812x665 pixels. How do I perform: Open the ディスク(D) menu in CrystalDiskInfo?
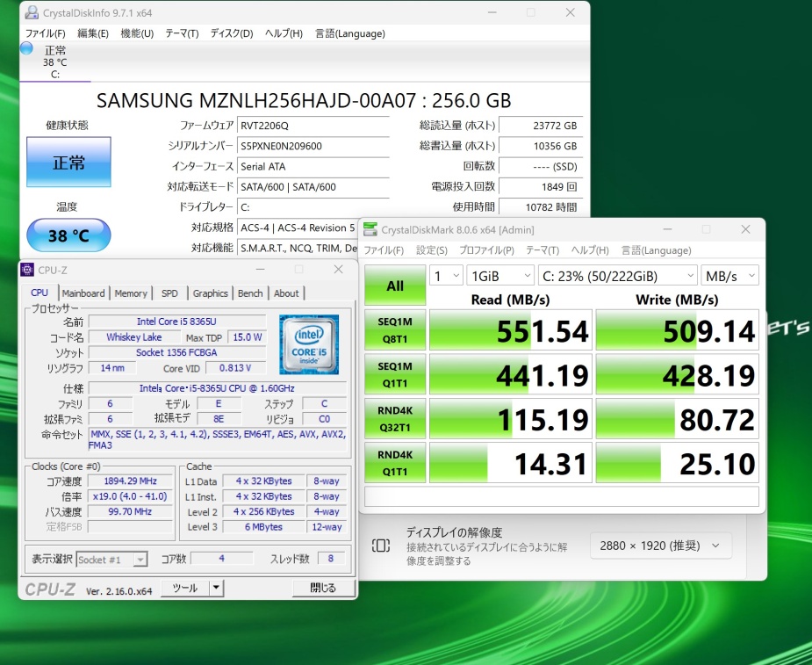231,33
